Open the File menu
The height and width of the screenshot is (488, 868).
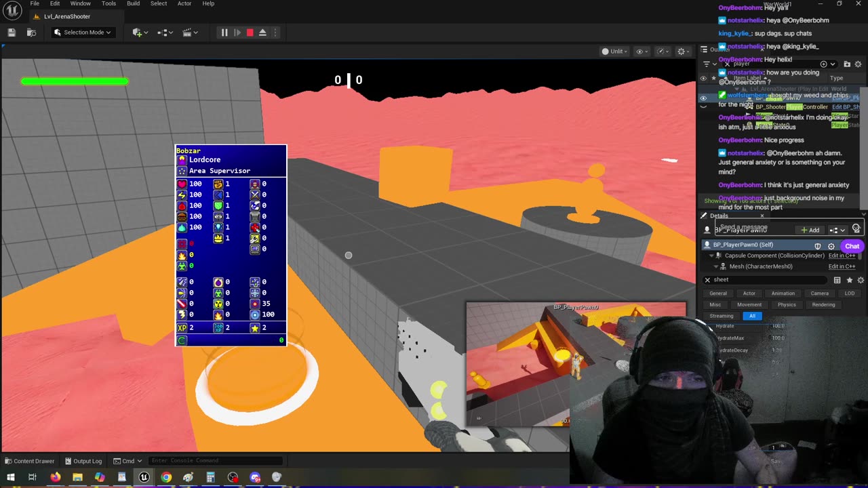[35, 3]
